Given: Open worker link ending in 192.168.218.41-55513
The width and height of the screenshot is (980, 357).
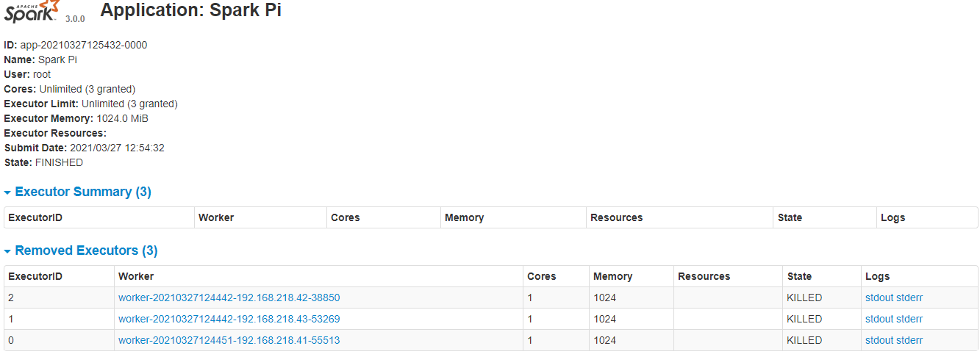Looking at the screenshot, I should pyautogui.click(x=229, y=340).
